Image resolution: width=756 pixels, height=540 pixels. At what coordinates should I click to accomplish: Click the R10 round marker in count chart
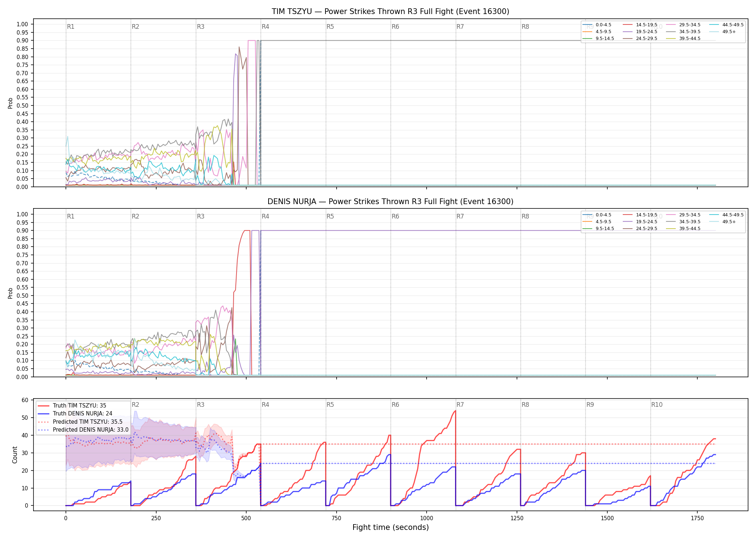pyautogui.click(x=657, y=405)
